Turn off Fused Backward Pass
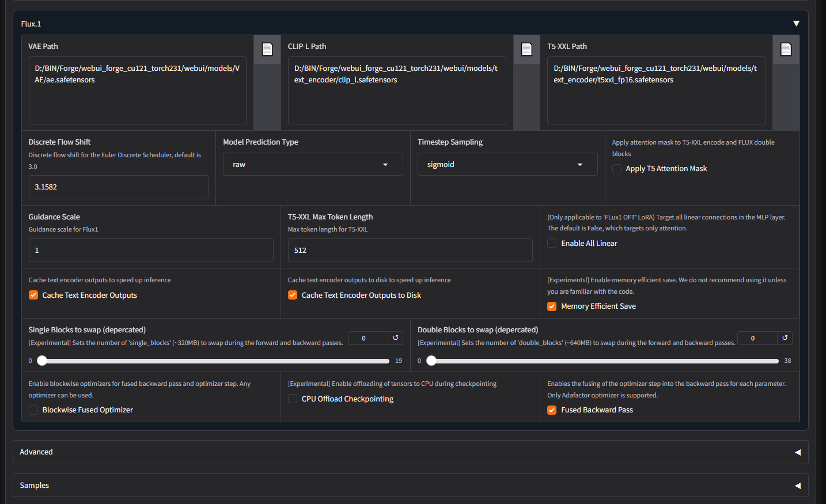The width and height of the screenshot is (826, 504). (x=552, y=410)
